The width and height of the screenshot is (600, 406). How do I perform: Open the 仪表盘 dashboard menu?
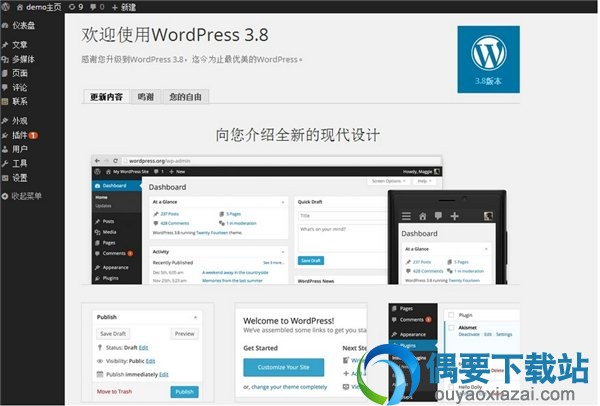(x=24, y=26)
